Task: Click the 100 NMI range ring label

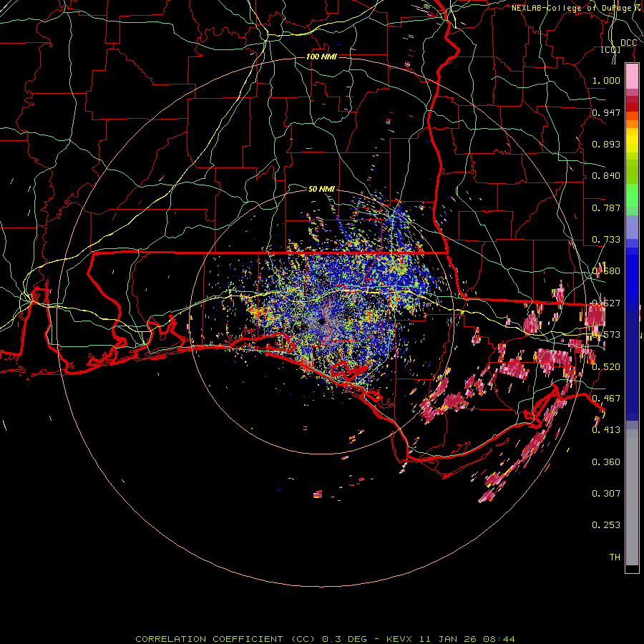Action: (x=321, y=57)
